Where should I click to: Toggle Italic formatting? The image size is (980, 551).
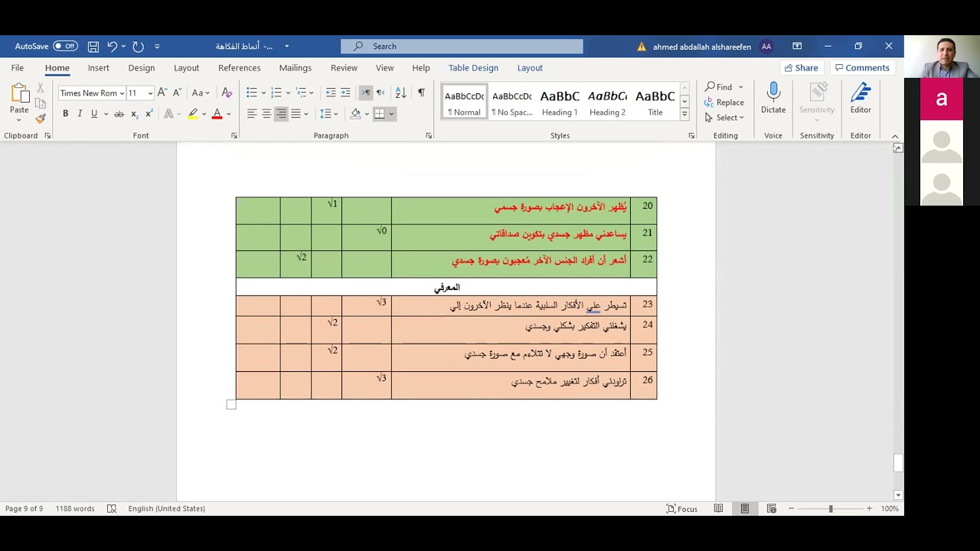[80, 114]
